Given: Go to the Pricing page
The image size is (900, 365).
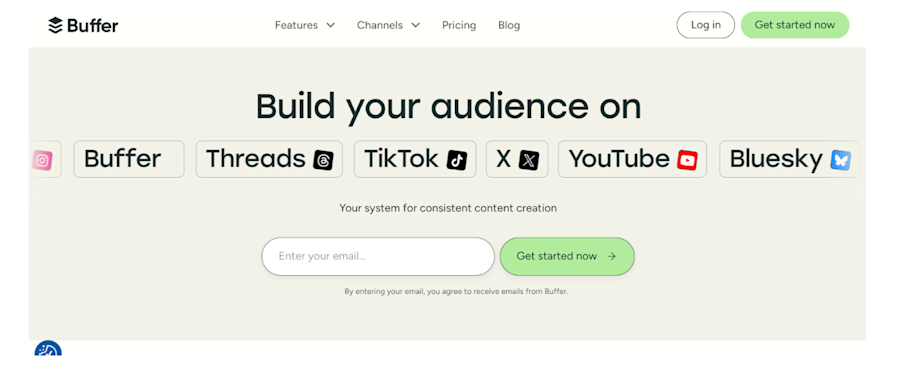Looking at the screenshot, I should (x=459, y=25).
